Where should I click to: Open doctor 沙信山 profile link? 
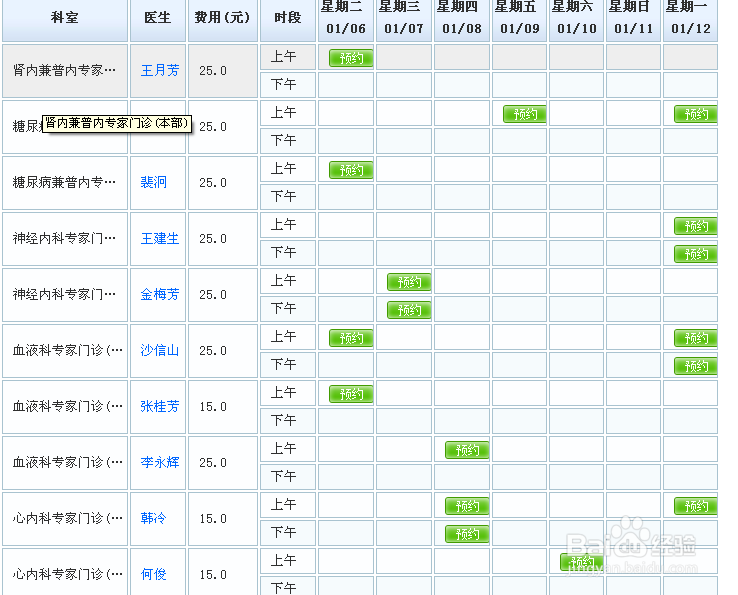click(160, 350)
